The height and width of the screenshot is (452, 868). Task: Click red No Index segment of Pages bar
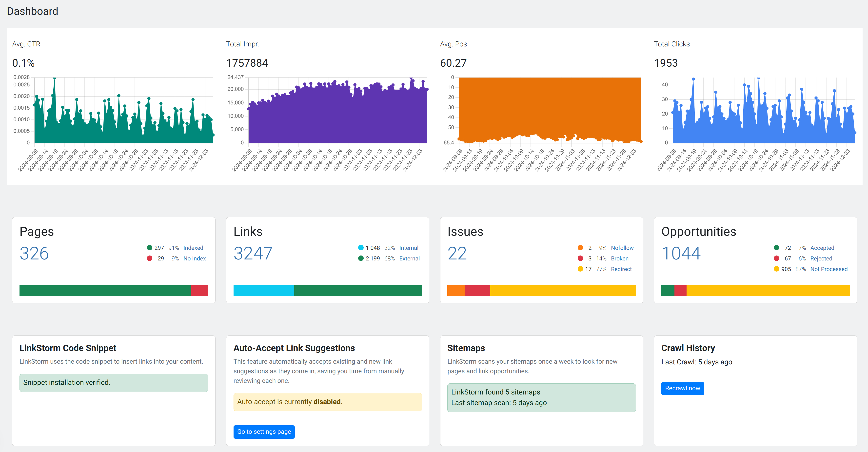tap(199, 291)
